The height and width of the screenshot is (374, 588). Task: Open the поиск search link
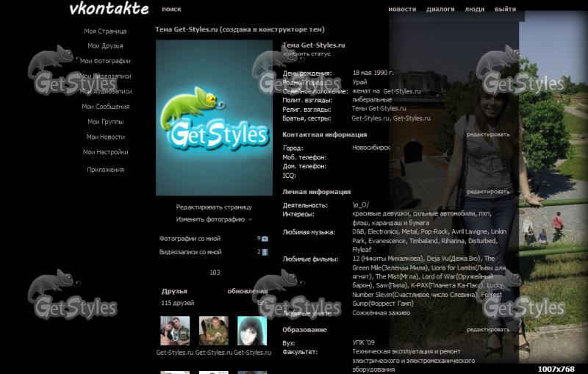[x=171, y=9]
